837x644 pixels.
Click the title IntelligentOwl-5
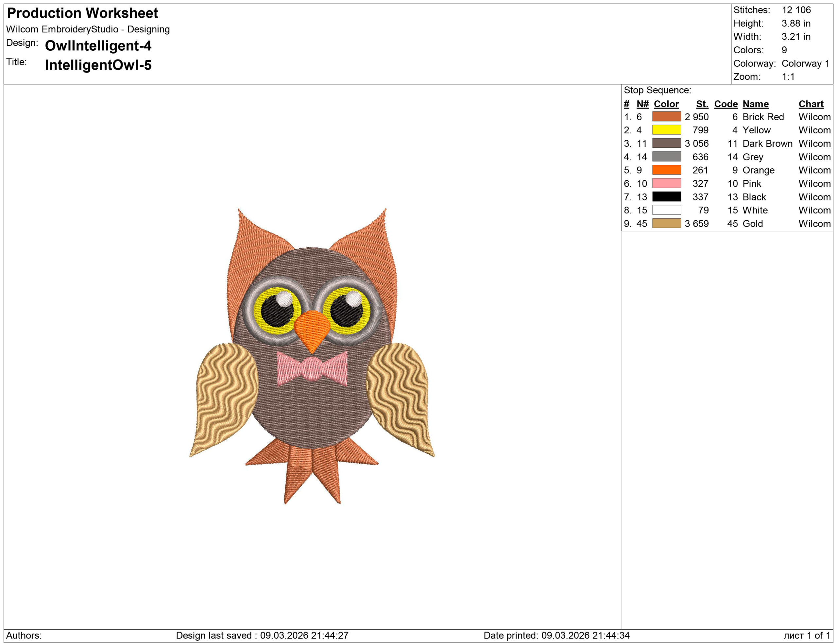point(98,65)
